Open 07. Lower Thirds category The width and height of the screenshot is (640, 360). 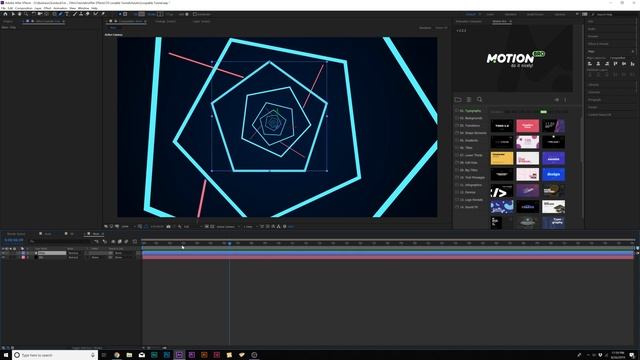(x=471, y=156)
